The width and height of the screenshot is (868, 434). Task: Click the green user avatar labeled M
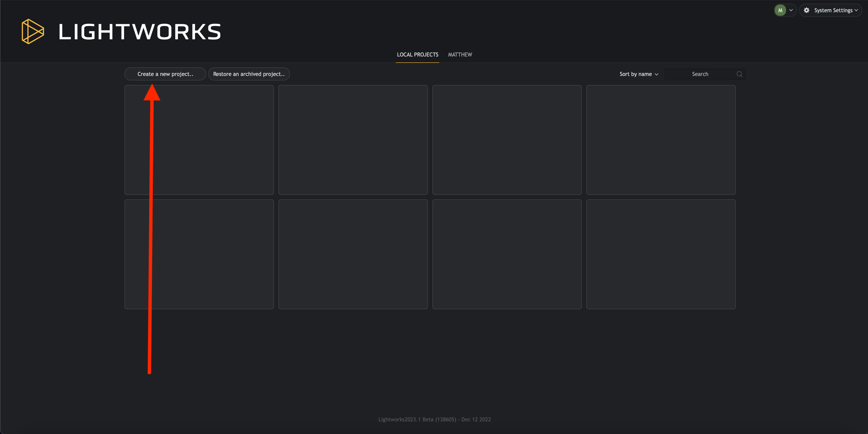point(780,10)
